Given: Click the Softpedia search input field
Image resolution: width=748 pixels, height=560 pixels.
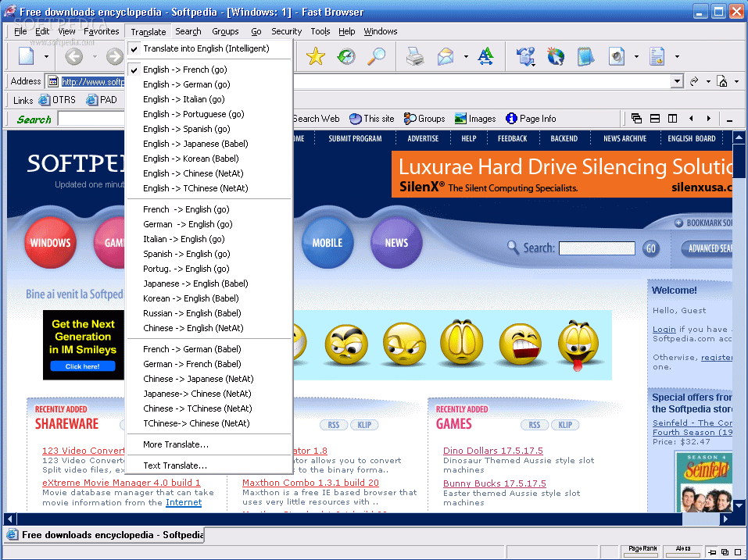Looking at the screenshot, I should click(x=596, y=248).
